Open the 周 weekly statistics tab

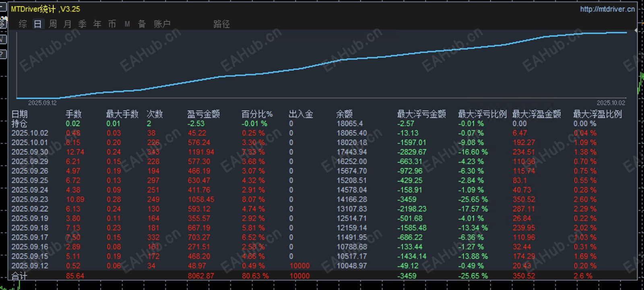tap(53, 24)
